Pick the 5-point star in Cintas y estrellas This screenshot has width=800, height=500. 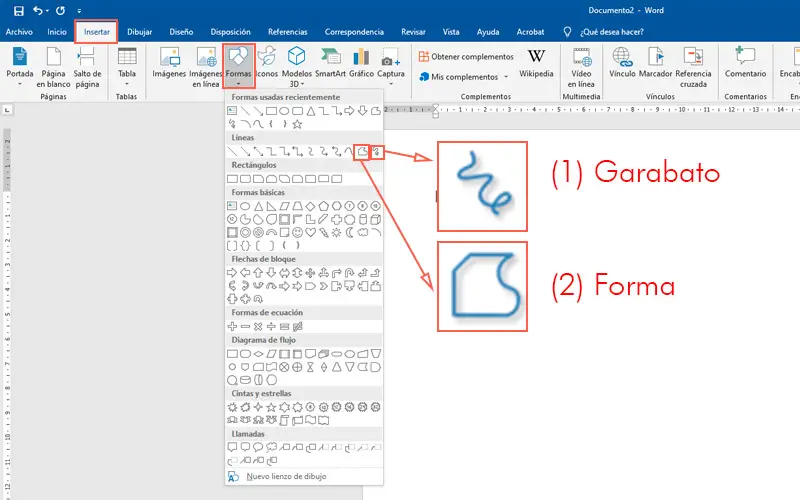coord(271,407)
